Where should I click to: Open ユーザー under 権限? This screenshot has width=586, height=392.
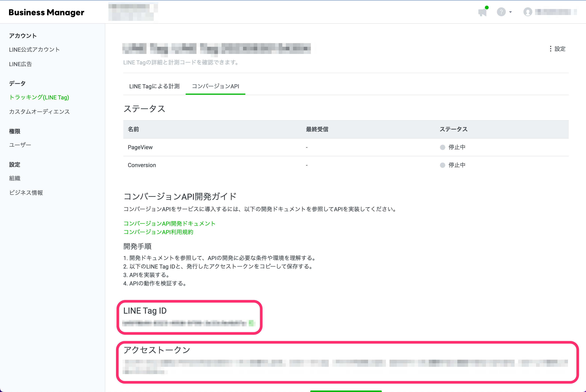pos(20,145)
